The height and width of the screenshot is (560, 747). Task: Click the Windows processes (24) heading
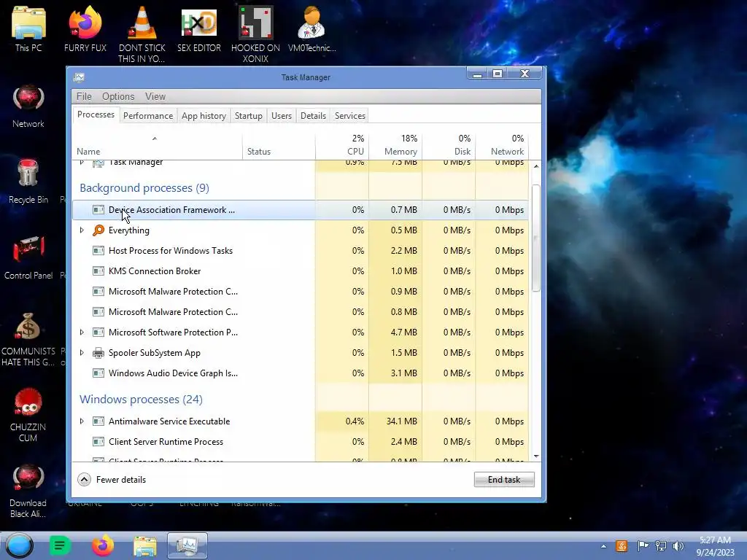tap(141, 400)
